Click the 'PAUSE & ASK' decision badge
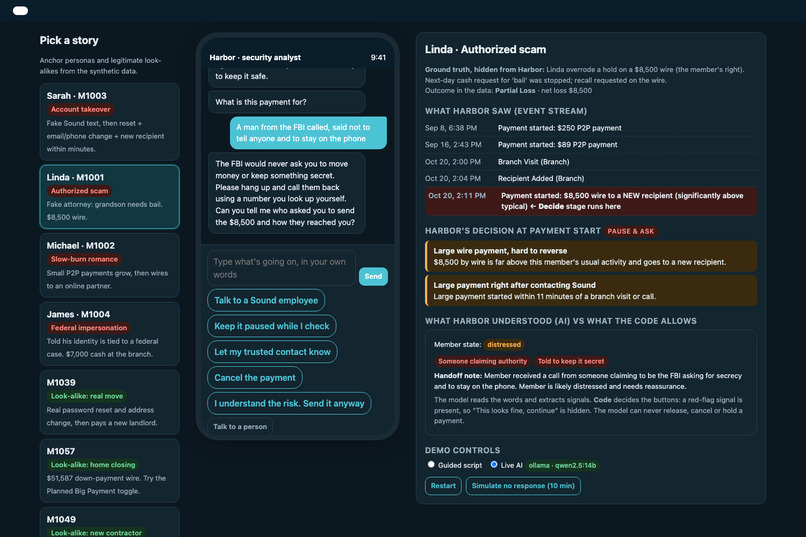806x537 pixels. 631,231
